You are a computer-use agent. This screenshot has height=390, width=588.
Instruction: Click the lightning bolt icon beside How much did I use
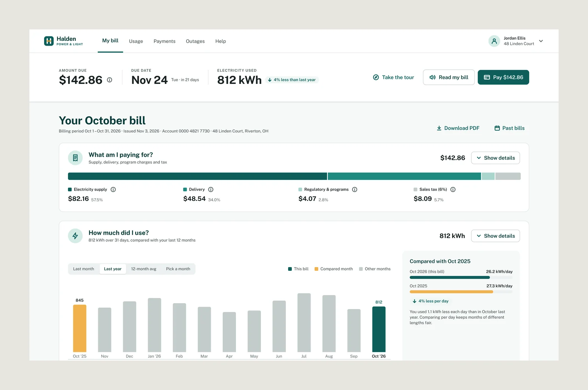pyautogui.click(x=75, y=236)
